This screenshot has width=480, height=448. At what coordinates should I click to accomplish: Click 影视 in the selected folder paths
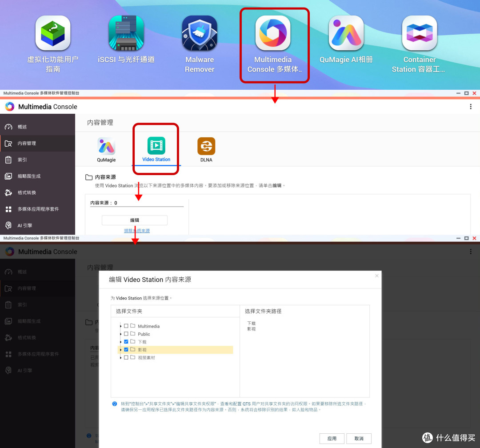tap(251, 329)
